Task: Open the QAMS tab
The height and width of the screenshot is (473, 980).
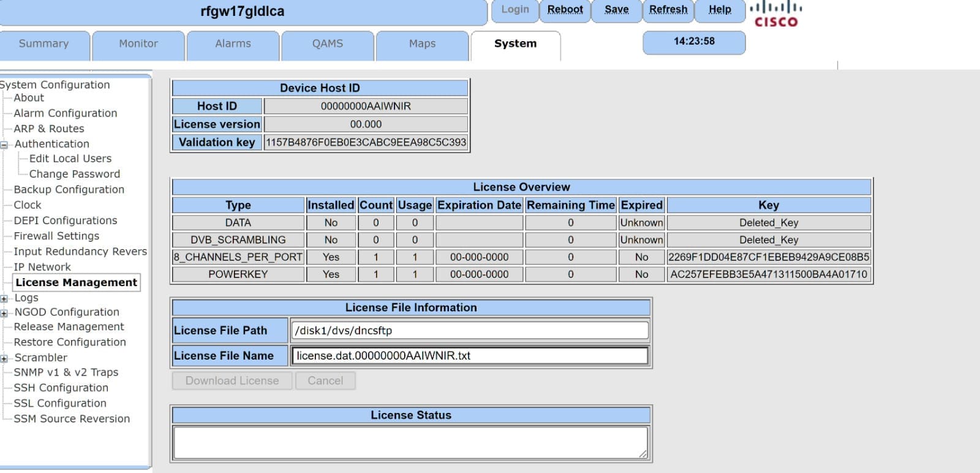Action: click(328, 44)
